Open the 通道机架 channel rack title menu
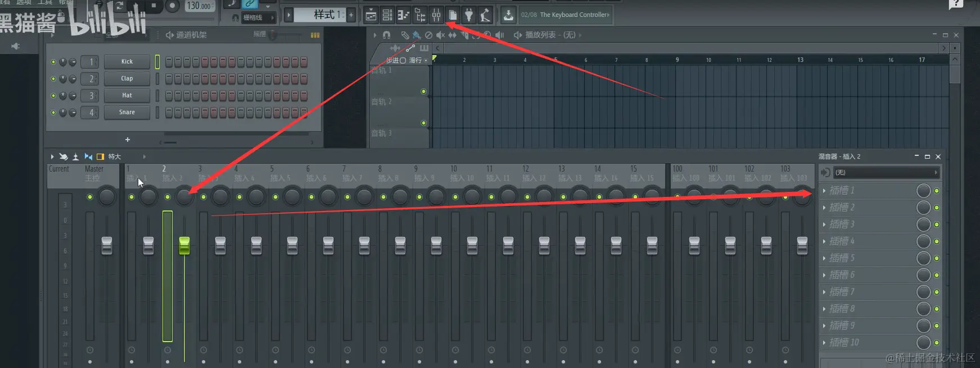The height and width of the screenshot is (368, 980). point(191,35)
